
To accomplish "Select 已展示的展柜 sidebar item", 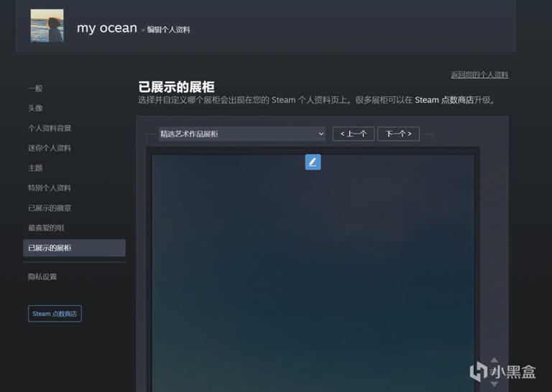I will click(x=74, y=248).
